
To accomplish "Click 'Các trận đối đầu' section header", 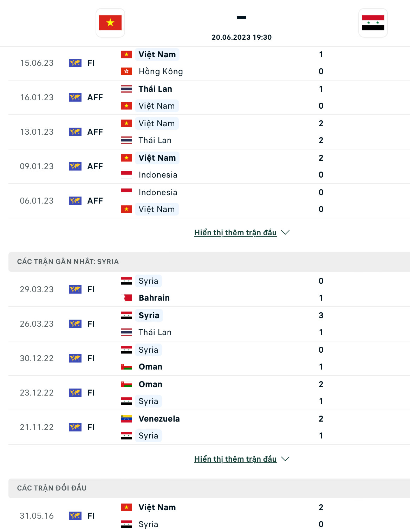I will point(52,488).
